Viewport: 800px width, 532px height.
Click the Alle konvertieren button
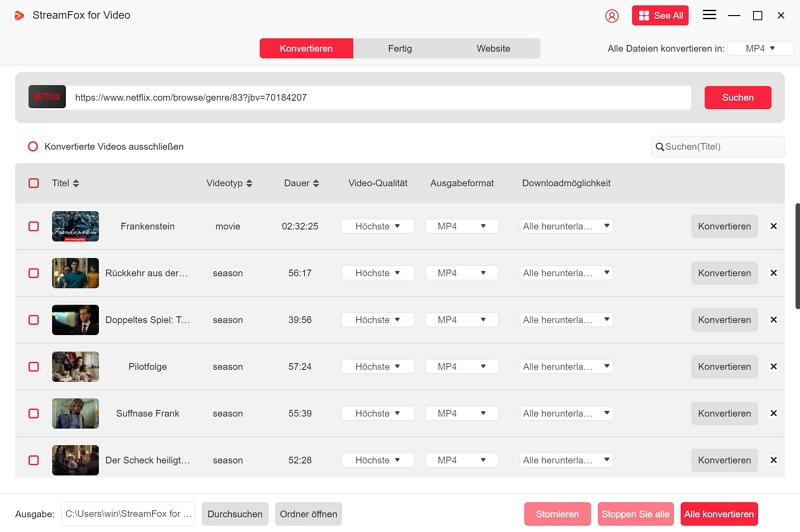coord(719,514)
